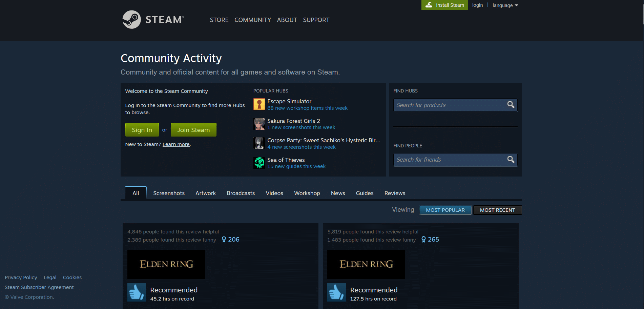The image size is (644, 309).
Task: Open Sakura Forest Girls 2 hub title
Action: pyautogui.click(x=294, y=121)
